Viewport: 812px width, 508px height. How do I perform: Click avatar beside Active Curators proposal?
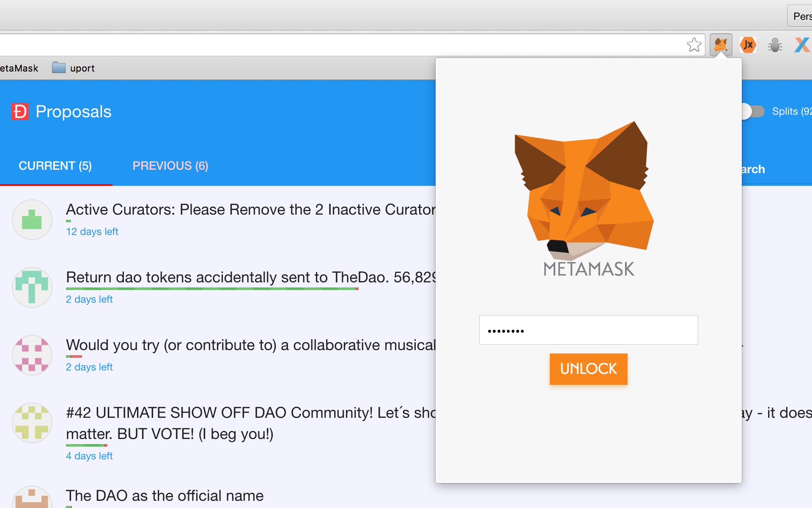coord(32,220)
